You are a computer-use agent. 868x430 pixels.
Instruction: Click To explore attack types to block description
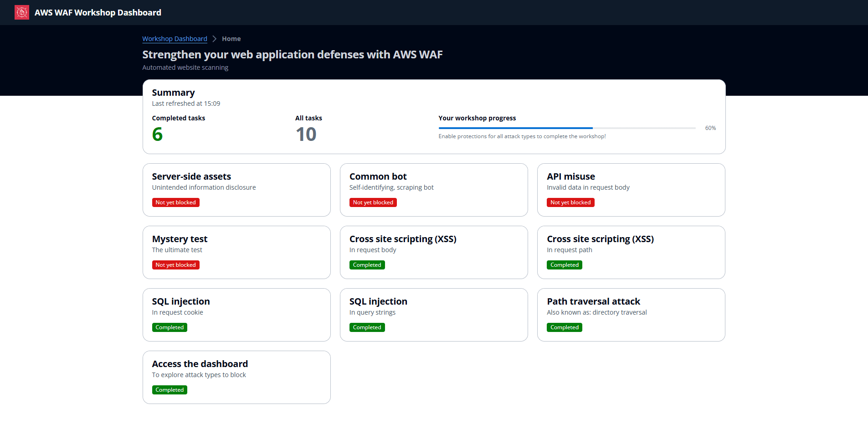pyautogui.click(x=199, y=375)
